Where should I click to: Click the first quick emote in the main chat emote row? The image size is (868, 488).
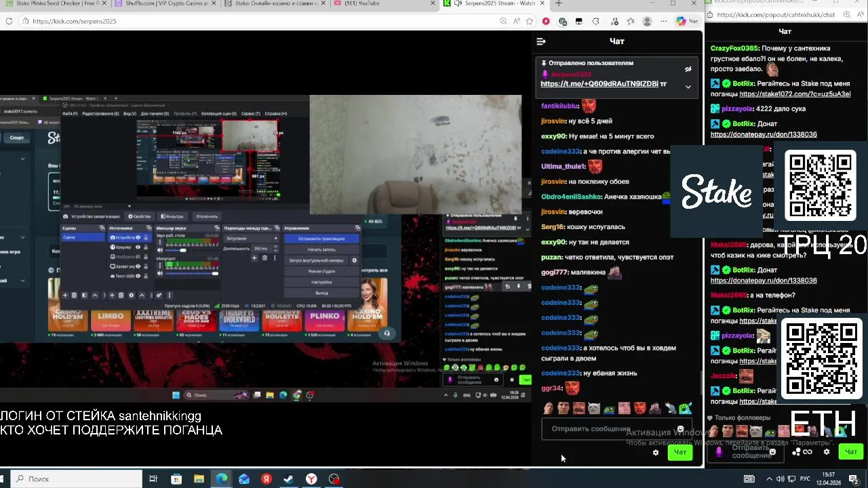[x=549, y=408]
